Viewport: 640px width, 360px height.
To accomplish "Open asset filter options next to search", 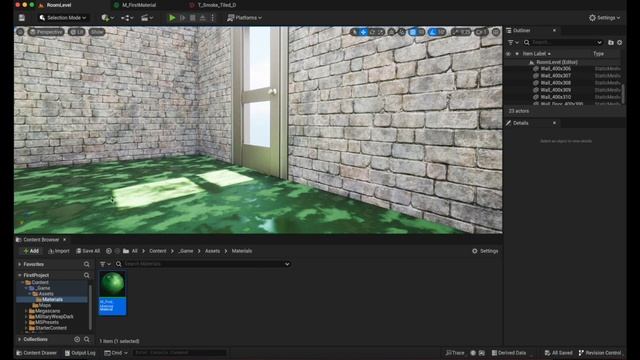I will 105,264.
